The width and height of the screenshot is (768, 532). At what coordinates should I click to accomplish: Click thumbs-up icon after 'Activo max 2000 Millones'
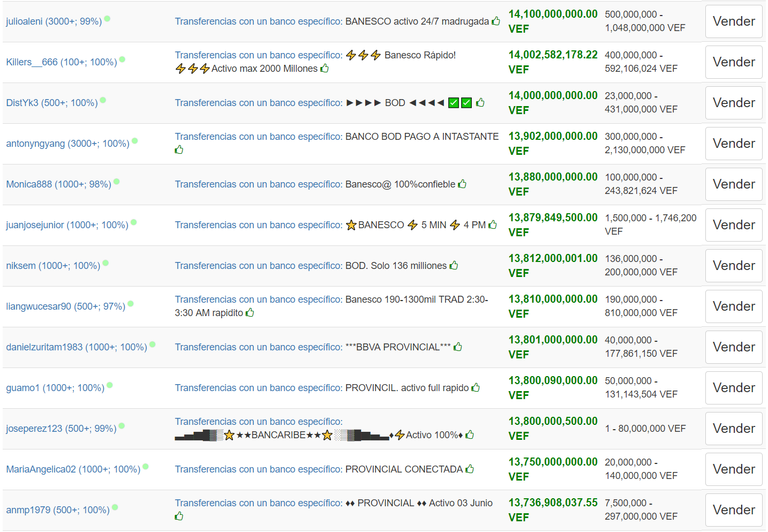click(325, 68)
